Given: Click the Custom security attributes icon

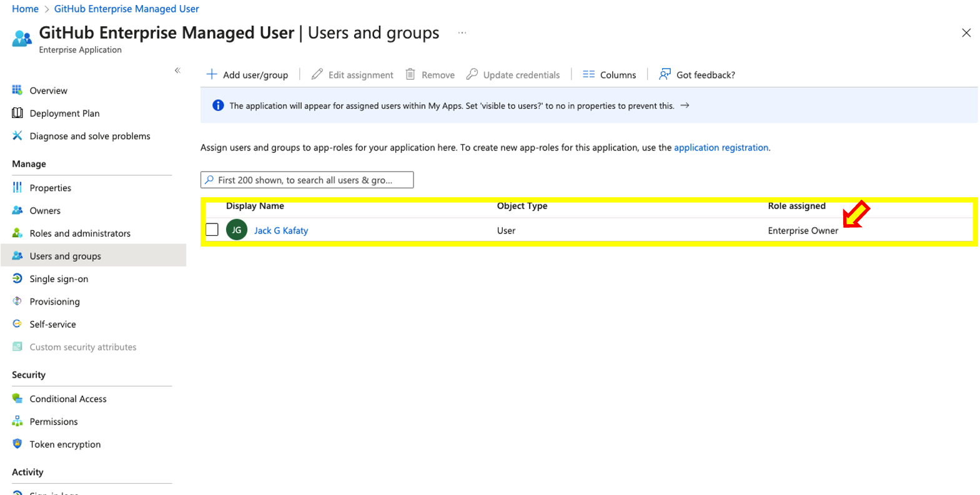Looking at the screenshot, I should [x=17, y=346].
